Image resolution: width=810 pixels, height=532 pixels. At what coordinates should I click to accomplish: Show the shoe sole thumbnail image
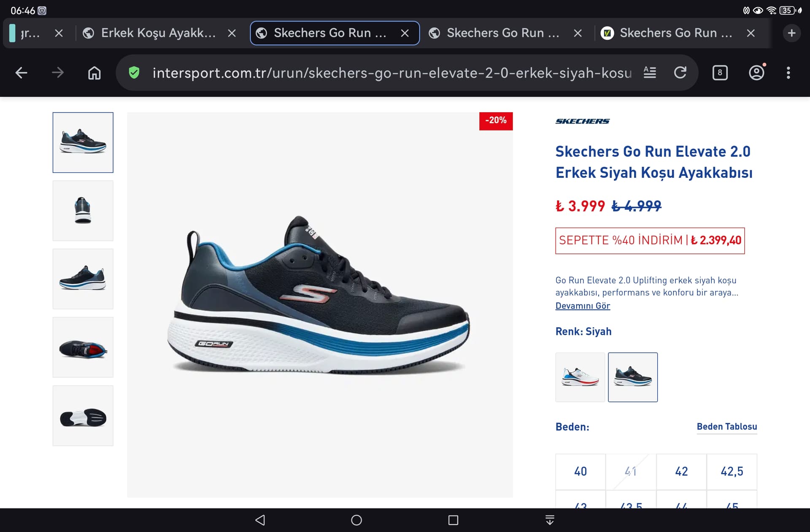(x=83, y=416)
